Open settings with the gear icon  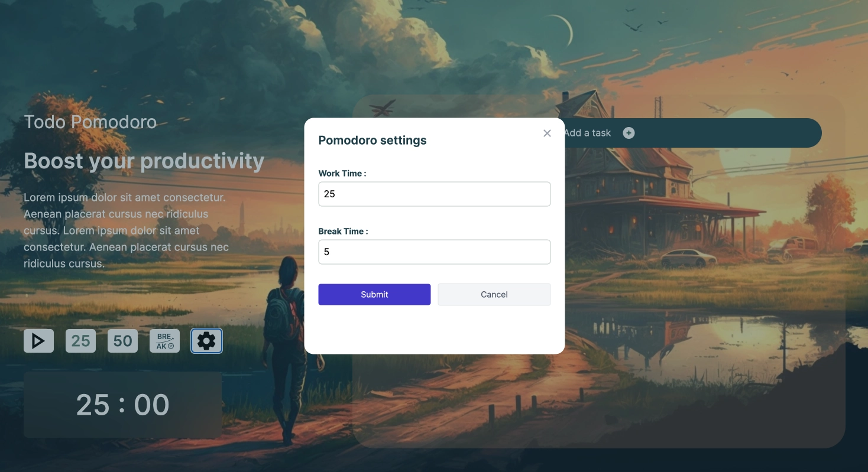pos(206,341)
